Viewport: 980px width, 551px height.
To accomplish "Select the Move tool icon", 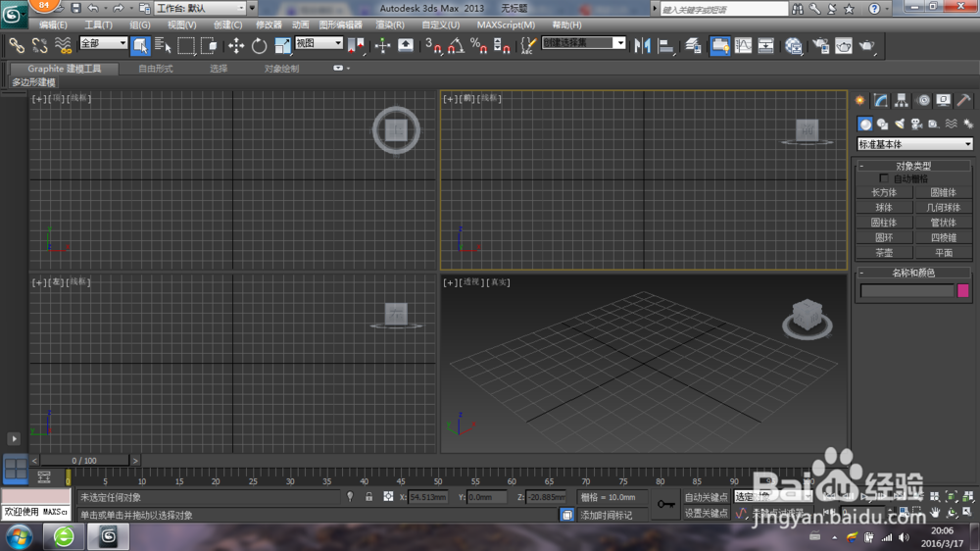I will 235,46.
